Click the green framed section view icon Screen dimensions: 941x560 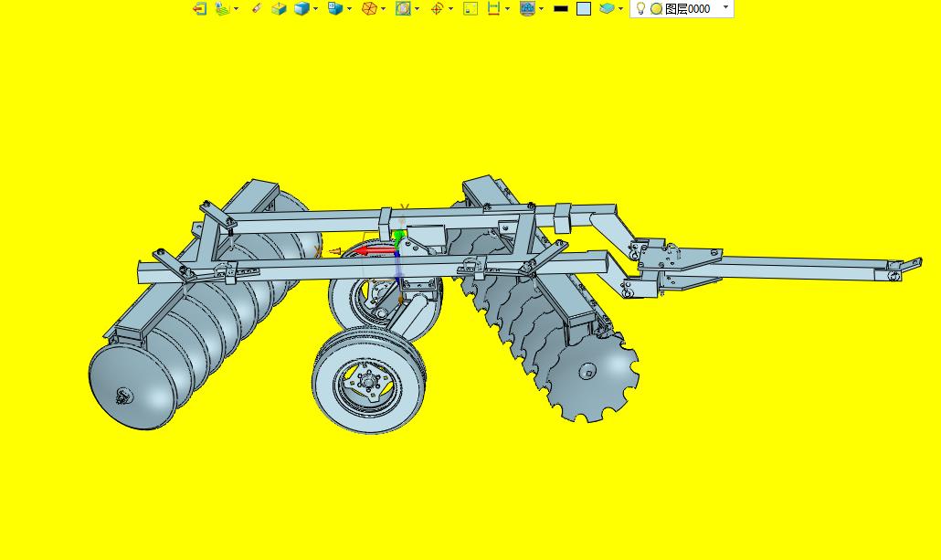pyautogui.click(x=403, y=8)
